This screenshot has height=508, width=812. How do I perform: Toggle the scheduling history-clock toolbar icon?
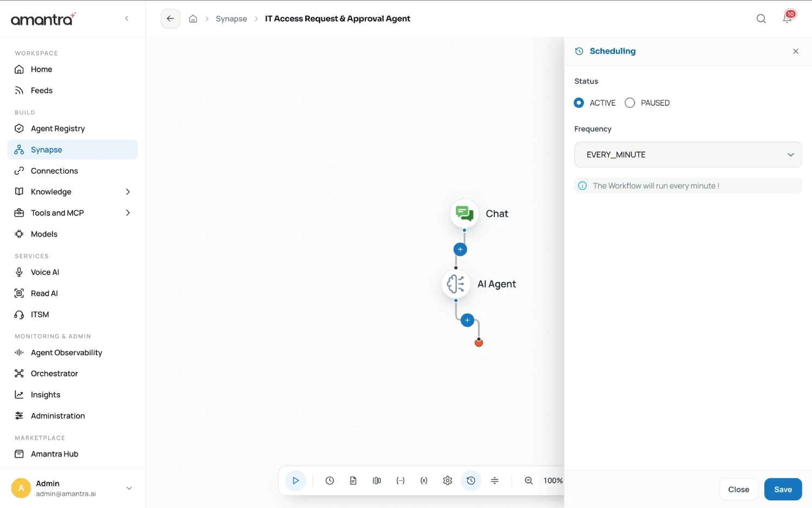pos(471,480)
